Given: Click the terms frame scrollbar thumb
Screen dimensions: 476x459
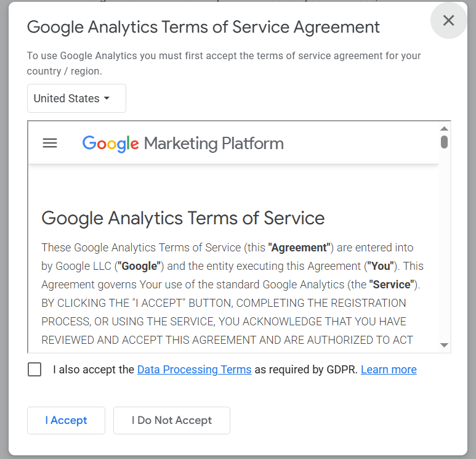Looking at the screenshot, I should click(x=444, y=142).
